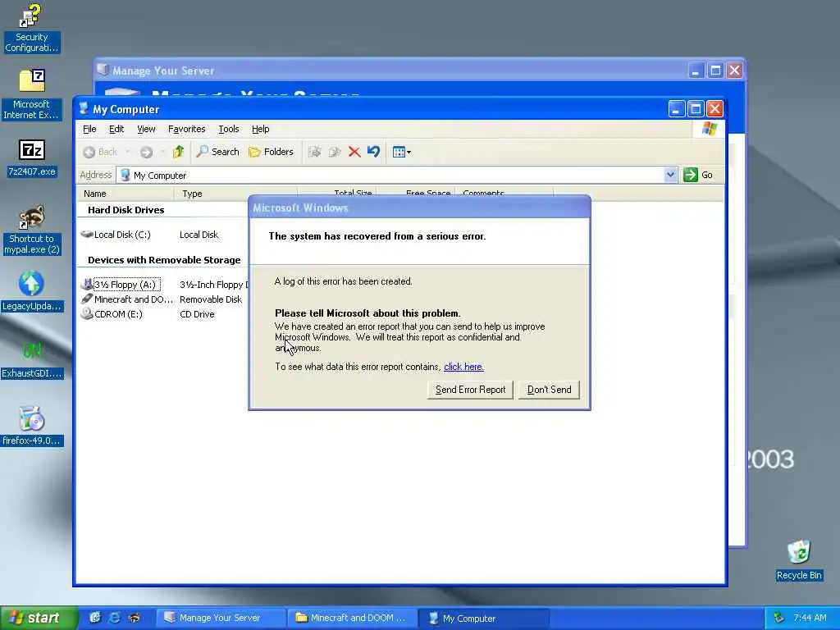
Task: Click the Copy To toolbar icon
Action: [335, 152]
